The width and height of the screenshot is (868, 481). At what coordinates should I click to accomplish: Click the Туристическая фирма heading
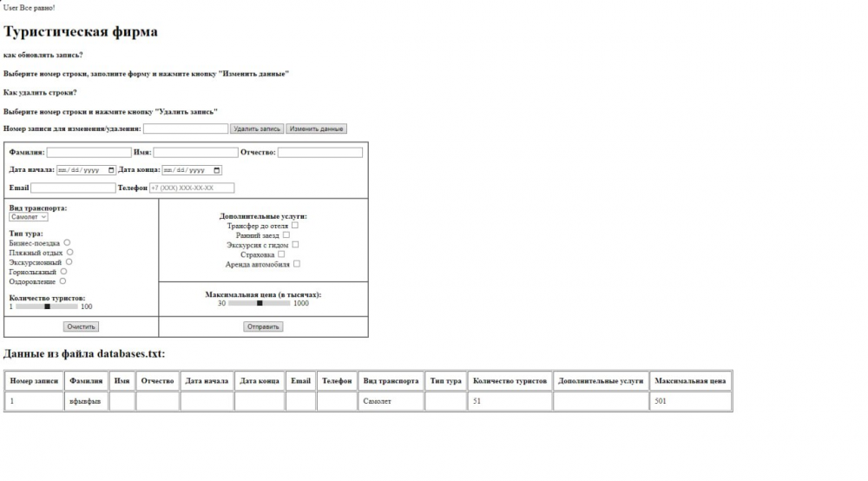(x=80, y=31)
